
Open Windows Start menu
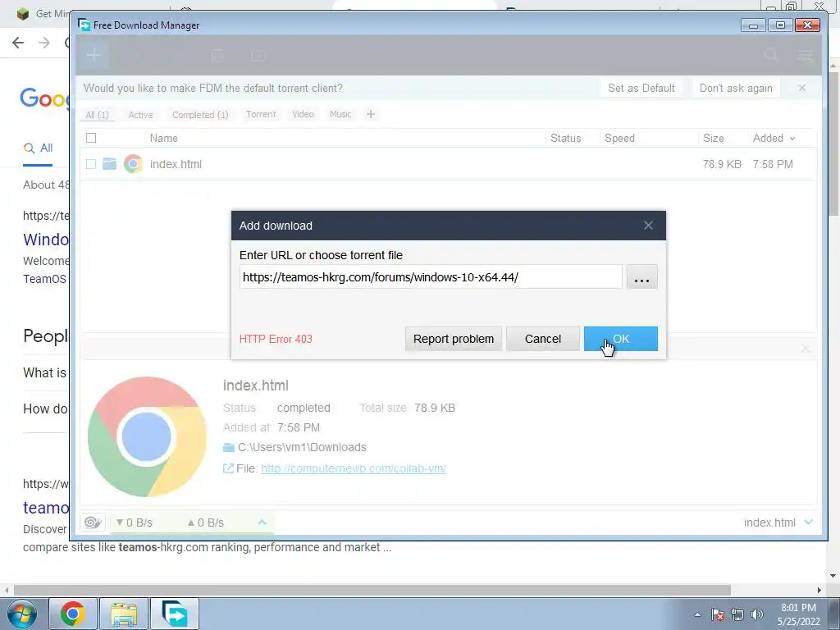[x=21, y=614]
